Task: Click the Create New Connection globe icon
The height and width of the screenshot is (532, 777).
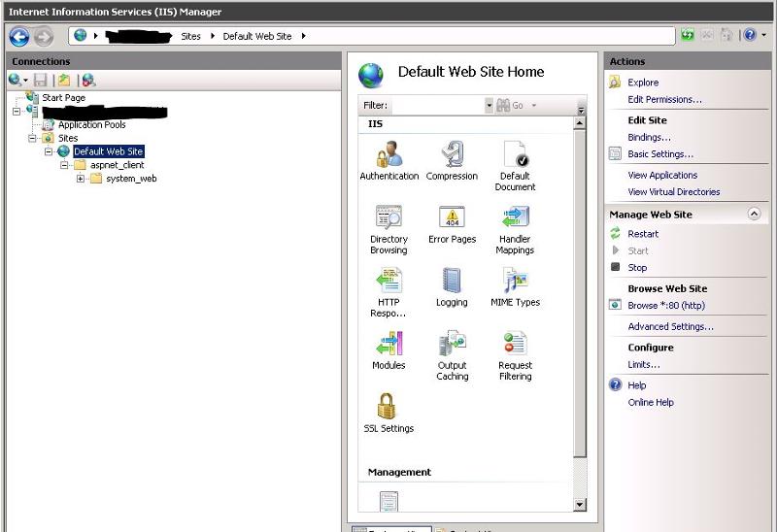Action: coord(15,80)
